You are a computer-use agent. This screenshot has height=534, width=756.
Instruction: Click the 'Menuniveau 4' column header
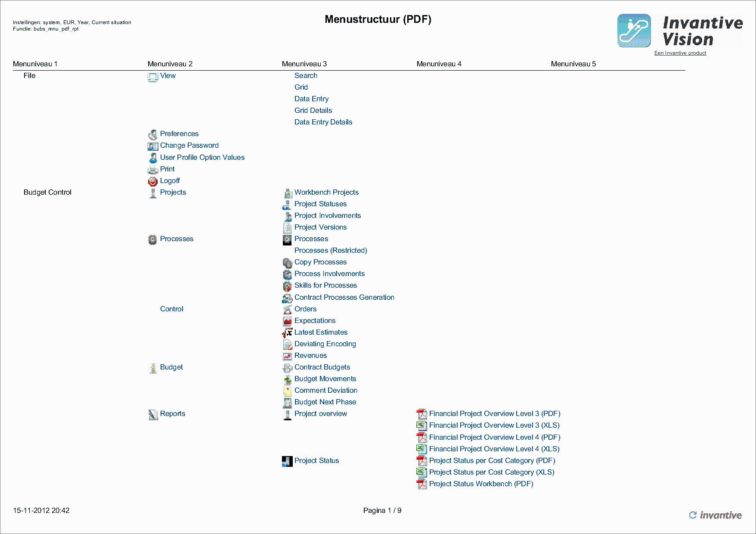click(x=439, y=64)
